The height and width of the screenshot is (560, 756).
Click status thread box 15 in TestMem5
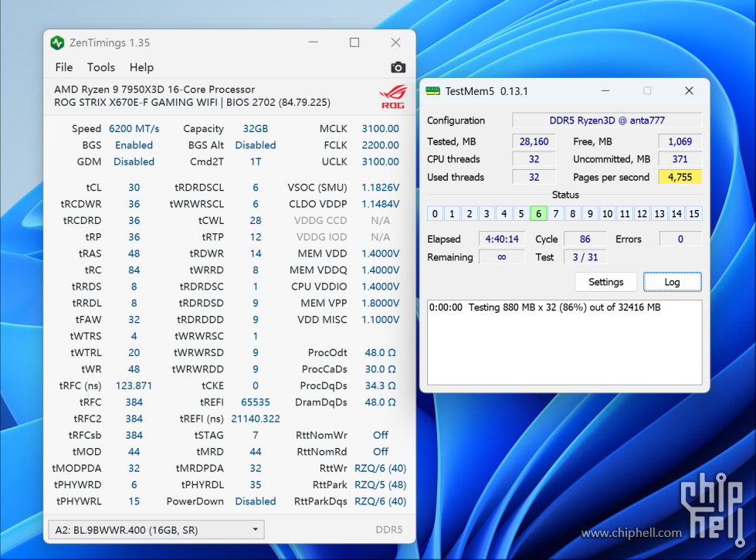(693, 214)
